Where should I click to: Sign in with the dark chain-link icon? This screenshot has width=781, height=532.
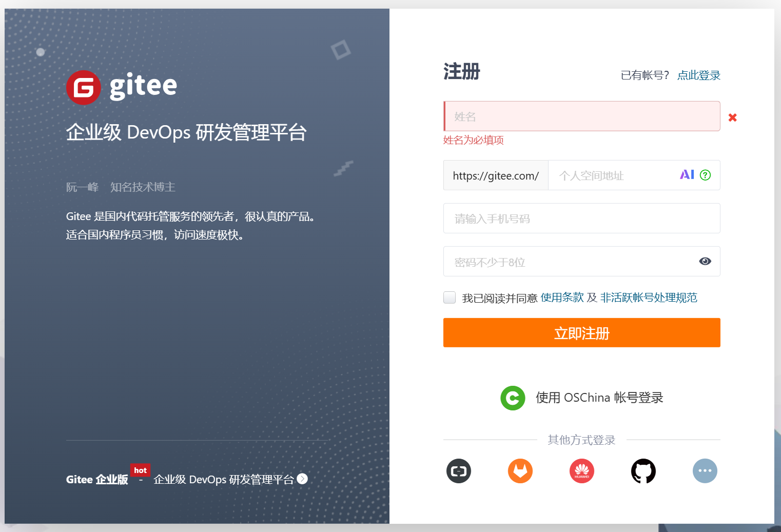click(459, 471)
